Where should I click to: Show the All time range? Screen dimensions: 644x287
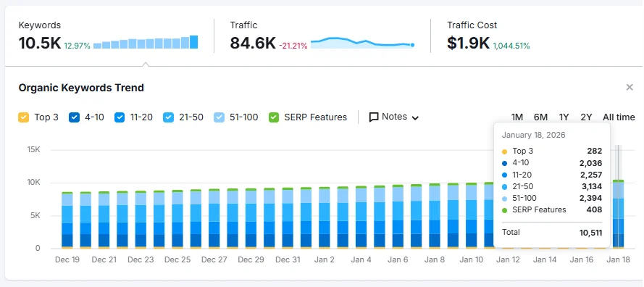pyautogui.click(x=619, y=117)
